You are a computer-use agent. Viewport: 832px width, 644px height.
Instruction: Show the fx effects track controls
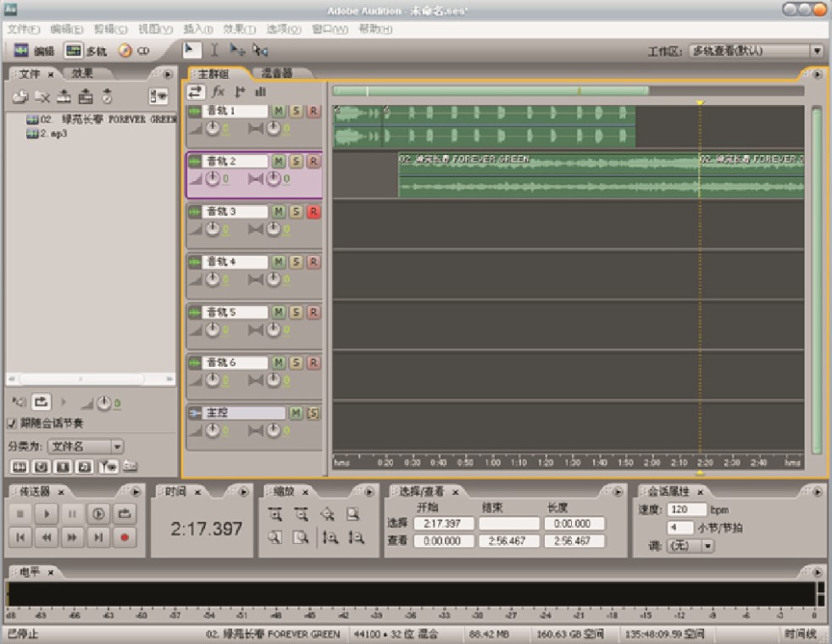pos(218,92)
